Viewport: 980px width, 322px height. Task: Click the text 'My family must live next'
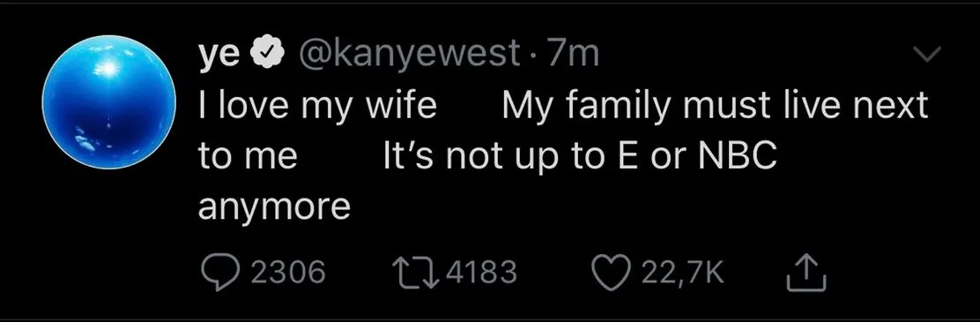click(x=715, y=105)
